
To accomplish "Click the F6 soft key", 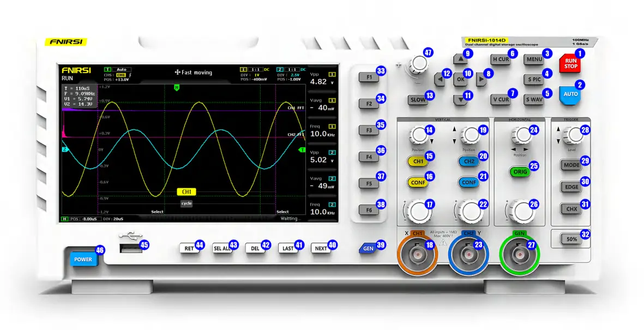I will coord(369,210).
